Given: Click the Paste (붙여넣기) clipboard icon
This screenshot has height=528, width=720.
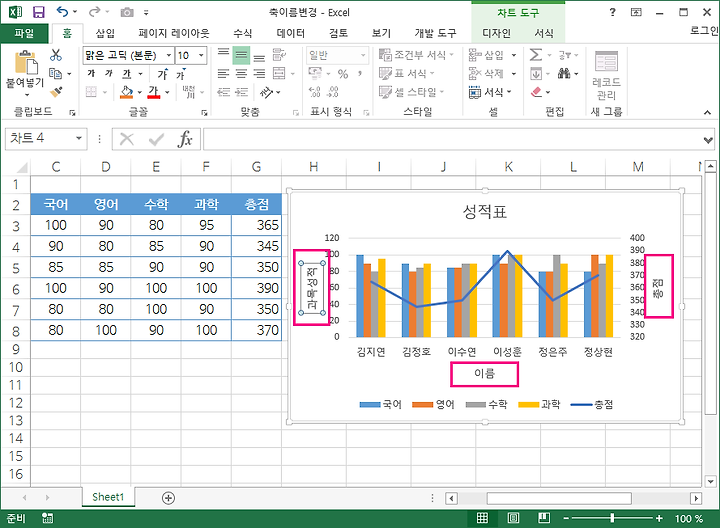Looking at the screenshot, I should pyautogui.click(x=26, y=63).
